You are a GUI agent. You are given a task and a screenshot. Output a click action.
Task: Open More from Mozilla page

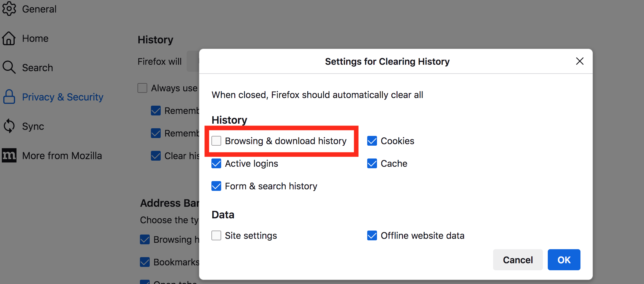62,156
